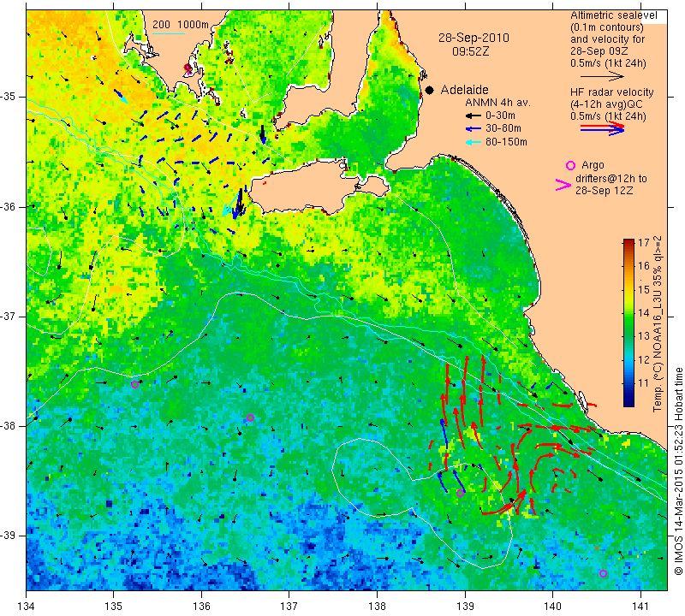
Task: Click the 80-150m depth label
Action: coord(506,142)
